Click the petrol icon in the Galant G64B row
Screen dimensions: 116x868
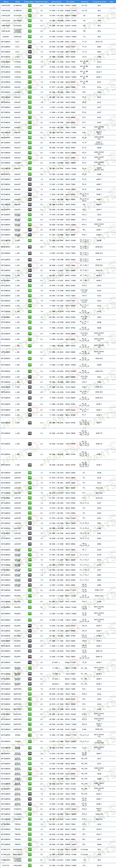pyautogui.click(x=30, y=174)
